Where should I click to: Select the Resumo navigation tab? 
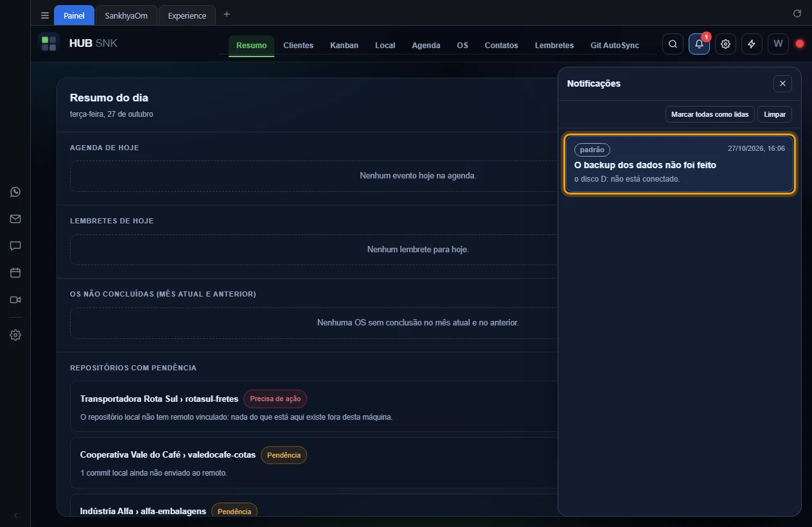pyautogui.click(x=251, y=46)
